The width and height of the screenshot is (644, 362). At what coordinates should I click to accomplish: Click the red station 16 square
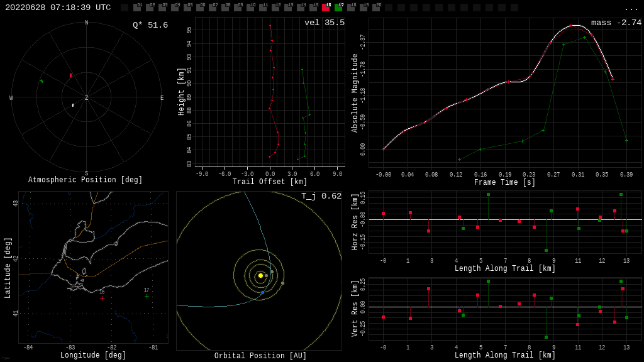326,7
